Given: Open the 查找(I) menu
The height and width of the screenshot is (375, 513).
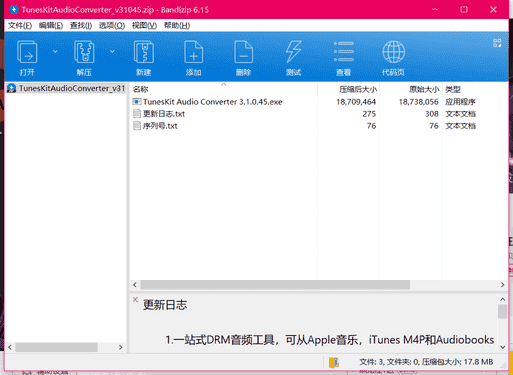Looking at the screenshot, I should click(x=81, y=26).
